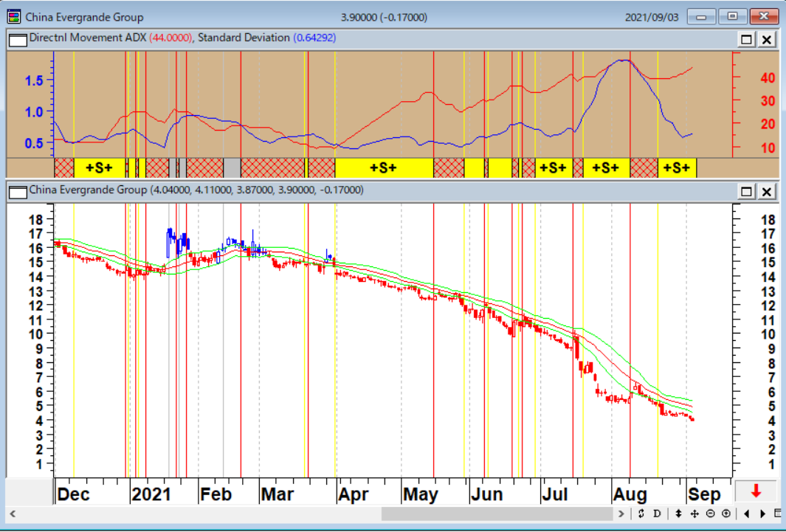The height and width of the screenshot is (532, 786).
Task: Click the 'Aug' month label on time axis
Action: (x=630, y=494)
